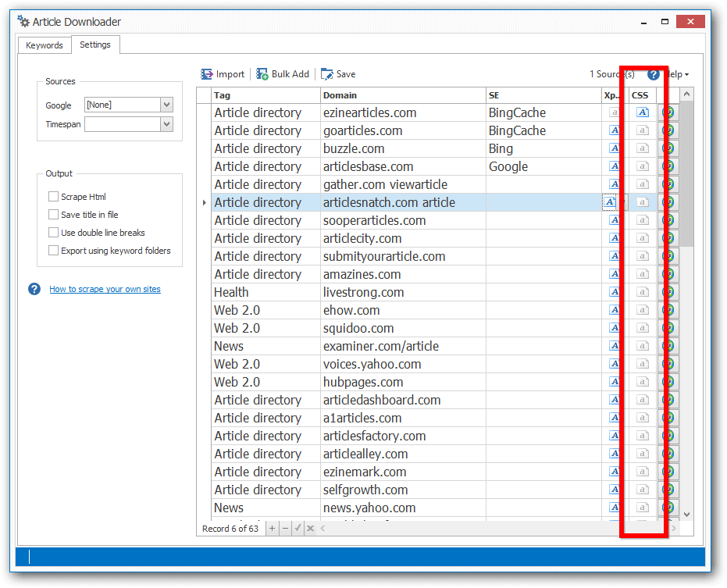Click the CSS icon for goarticles.com
Image resolution: width=727 pixels, height=588 pixels.
(x=643, y=130)
